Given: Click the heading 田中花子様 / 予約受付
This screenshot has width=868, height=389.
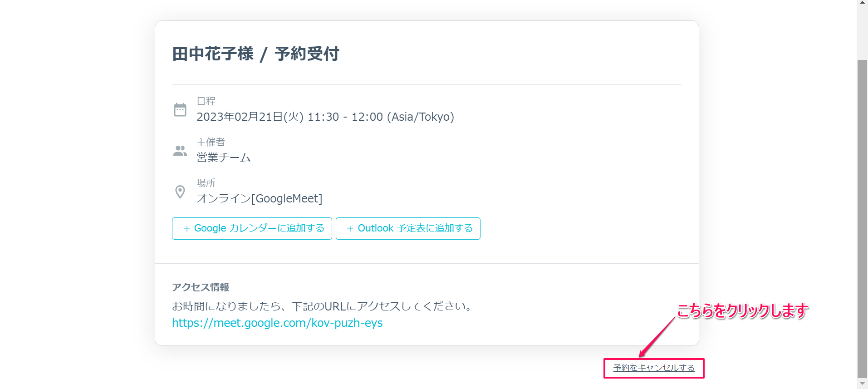Looking at the screenshot, I should tap(255, 54).
